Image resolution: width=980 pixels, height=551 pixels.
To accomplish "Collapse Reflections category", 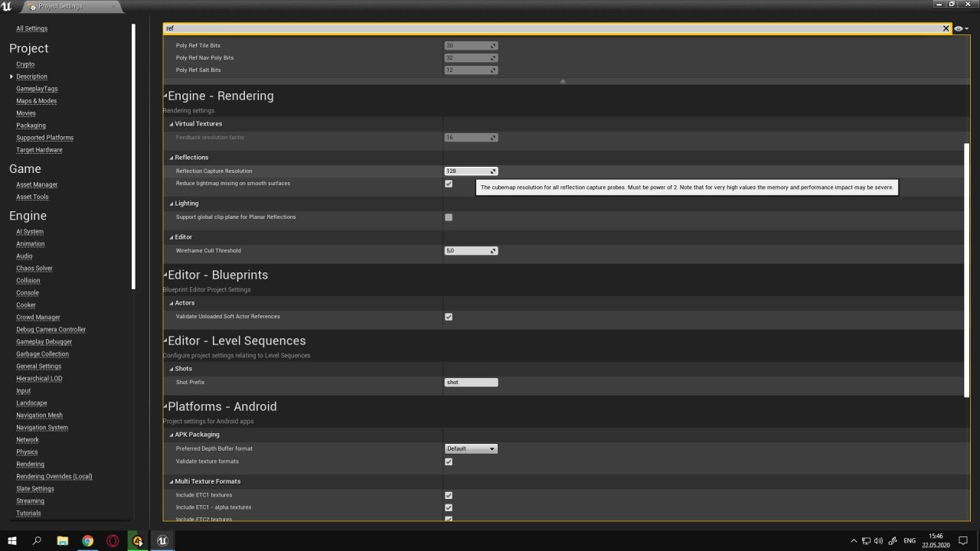I will tap(171, 158).
